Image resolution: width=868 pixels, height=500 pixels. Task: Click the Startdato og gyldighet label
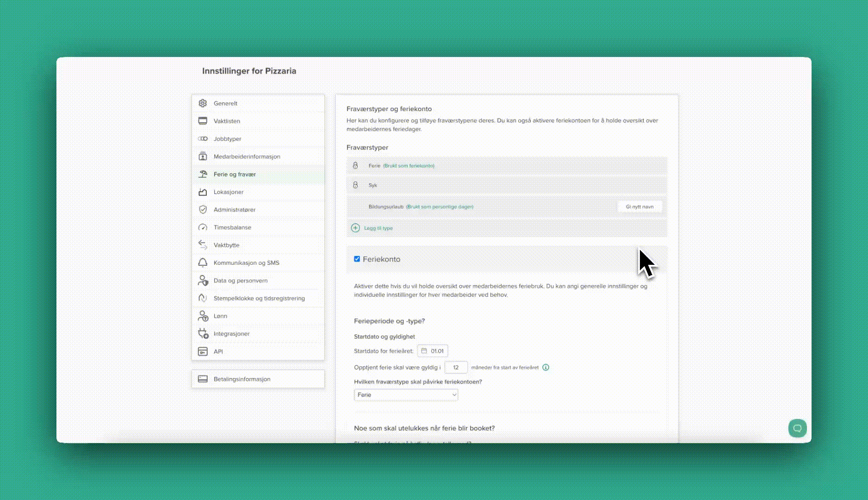point(384,337)
